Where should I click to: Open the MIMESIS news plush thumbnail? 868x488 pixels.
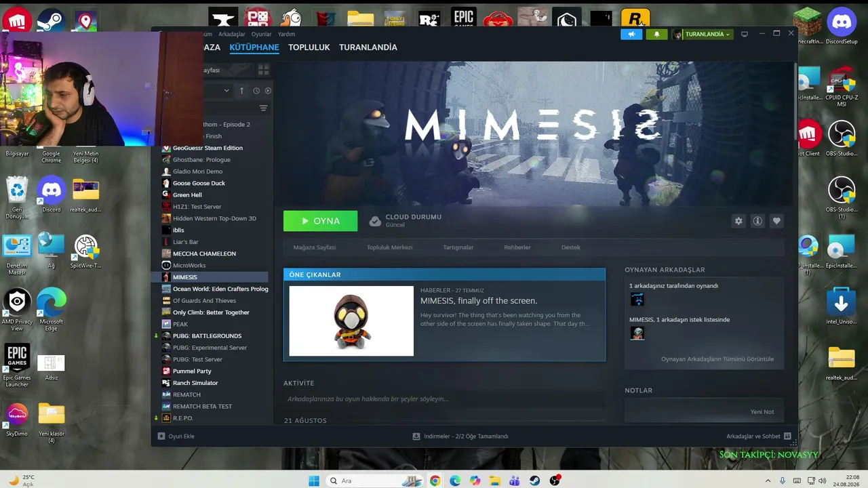click(351, 321)
